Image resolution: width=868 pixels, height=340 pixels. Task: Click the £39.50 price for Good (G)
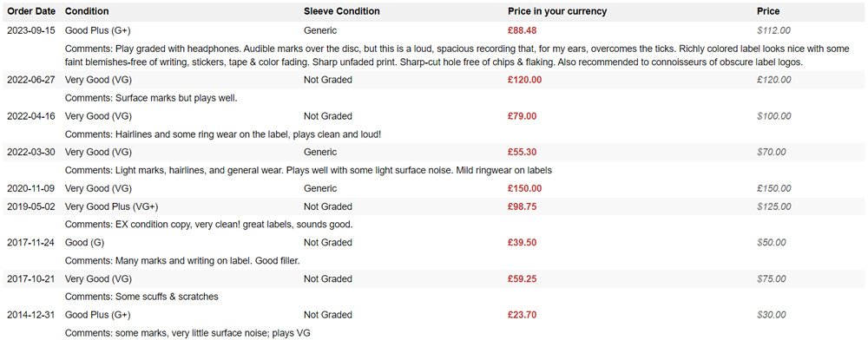[522, 242]
